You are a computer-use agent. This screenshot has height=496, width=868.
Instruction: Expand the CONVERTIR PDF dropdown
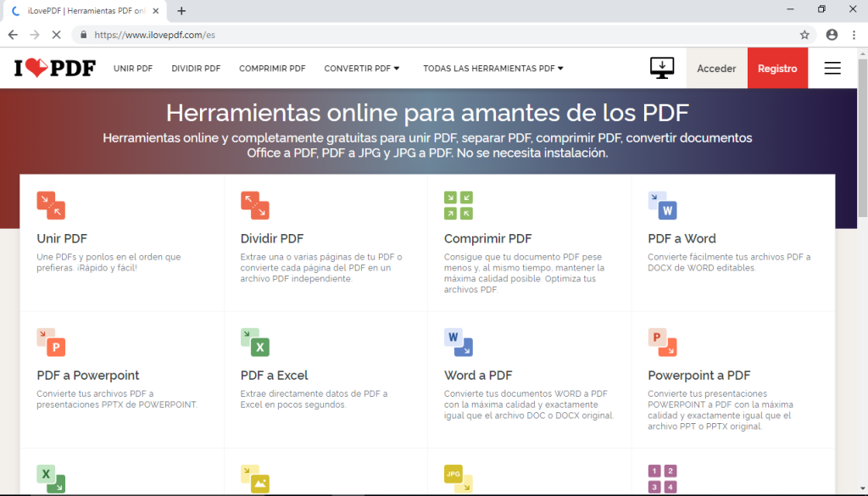click(362, 69)
